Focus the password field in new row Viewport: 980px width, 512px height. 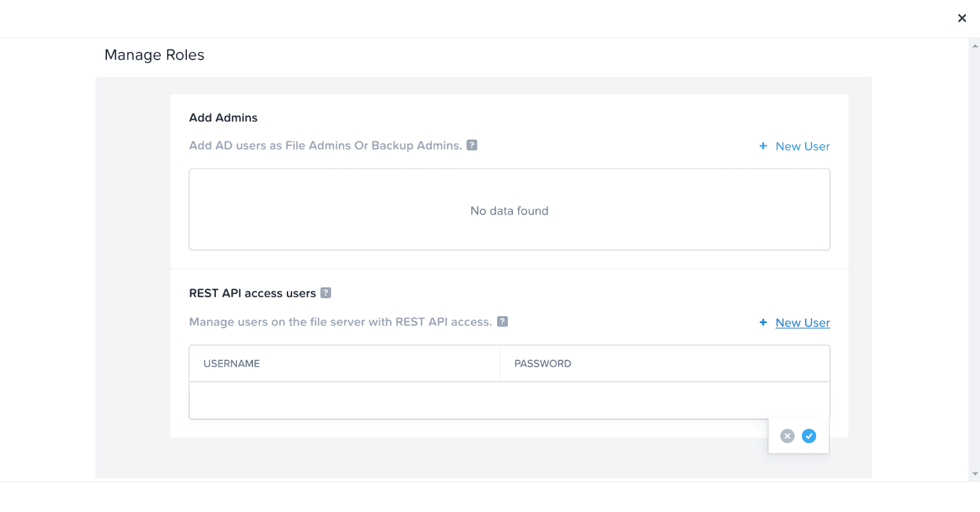pos(664,401)
